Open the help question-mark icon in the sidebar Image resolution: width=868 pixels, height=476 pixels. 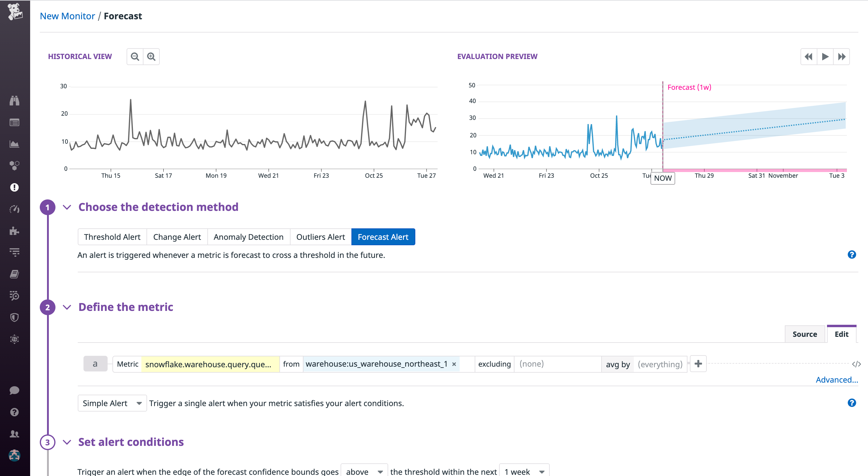pyautogui.click(x=14, y=412)
